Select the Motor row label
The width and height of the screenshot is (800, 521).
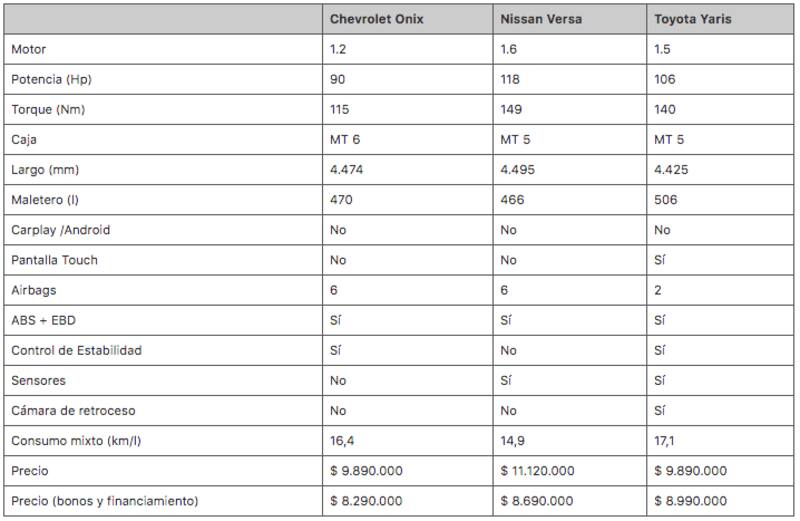[x=29, y=49]
